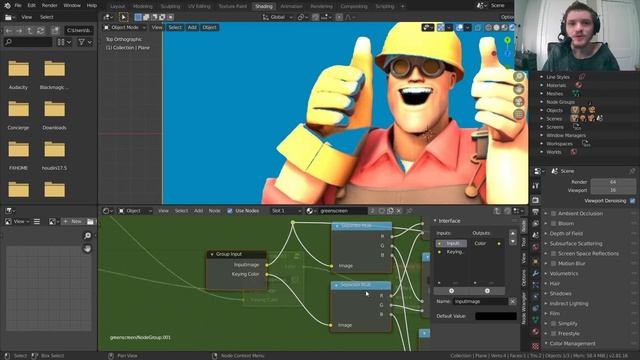This screenshot has width=640, height=360.
Task: Enable the Simplify checkbox
Action: coord(553,323)
